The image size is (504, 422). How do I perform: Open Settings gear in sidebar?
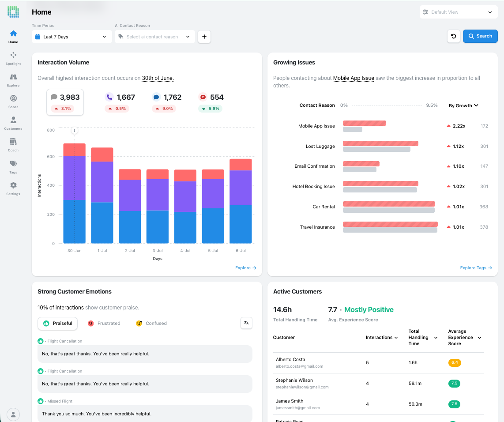point(13,188)
